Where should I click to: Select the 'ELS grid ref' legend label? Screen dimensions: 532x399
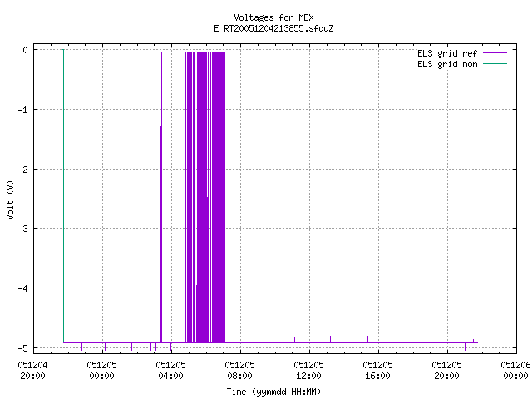(x=447, y=53)
